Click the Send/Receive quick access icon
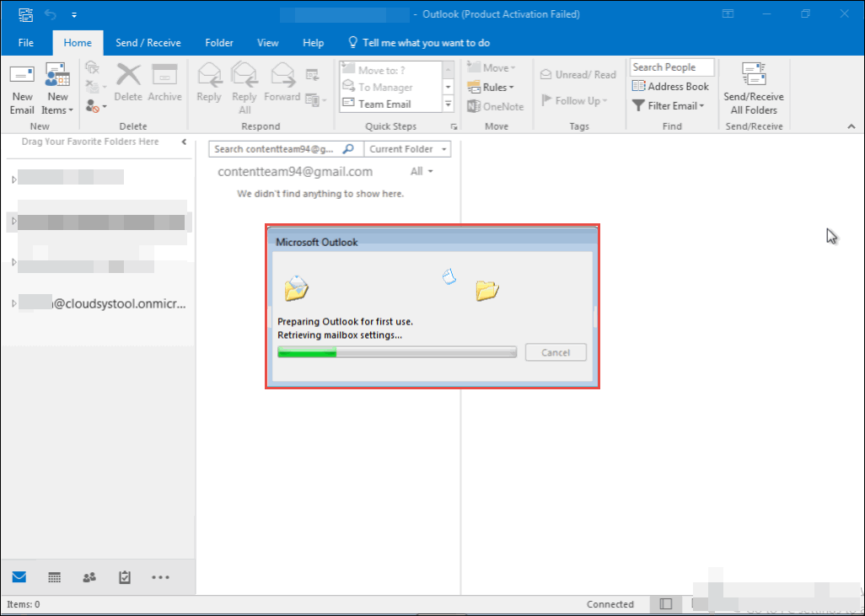The height and width of the screenshot is (616, 865). point(26,14)
